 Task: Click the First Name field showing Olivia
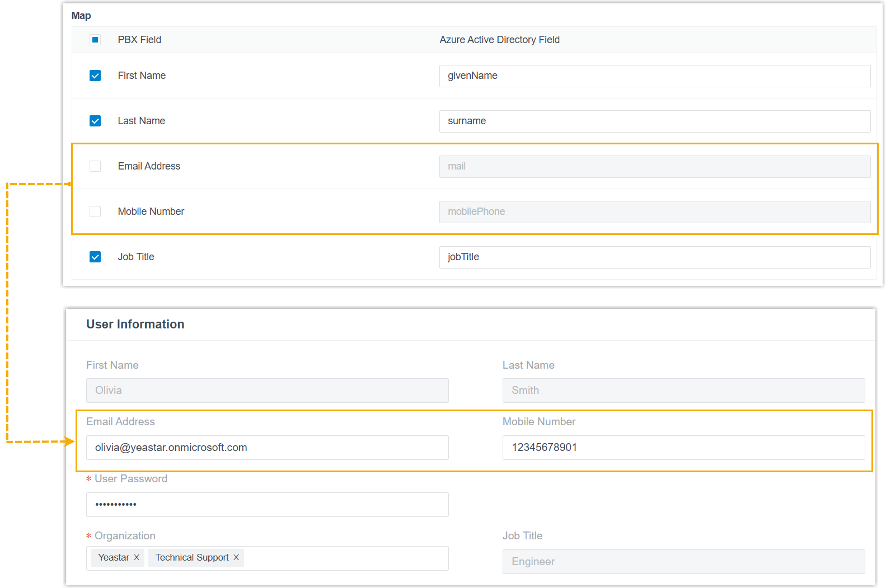(267, 391)
